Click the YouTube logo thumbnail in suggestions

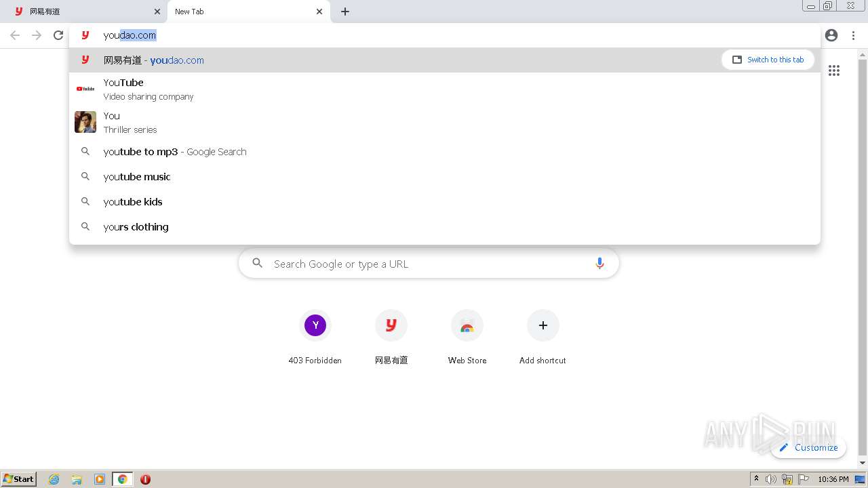tap(85, 89)
